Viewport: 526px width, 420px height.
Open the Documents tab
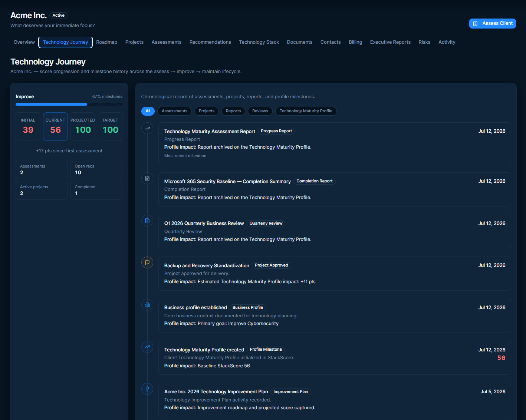(x=300, y=42)
